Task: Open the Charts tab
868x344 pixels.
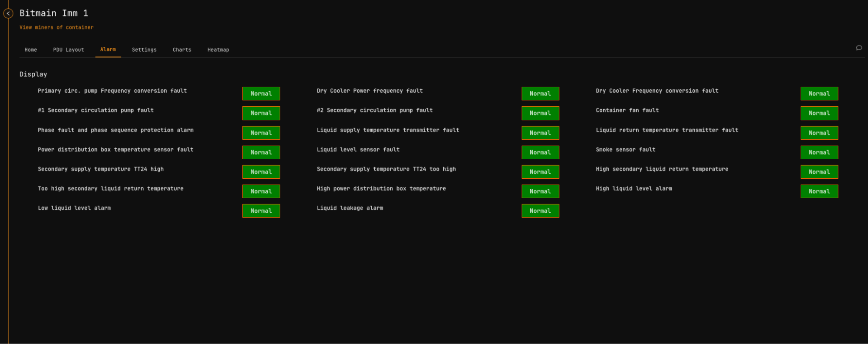Action: 182,50
